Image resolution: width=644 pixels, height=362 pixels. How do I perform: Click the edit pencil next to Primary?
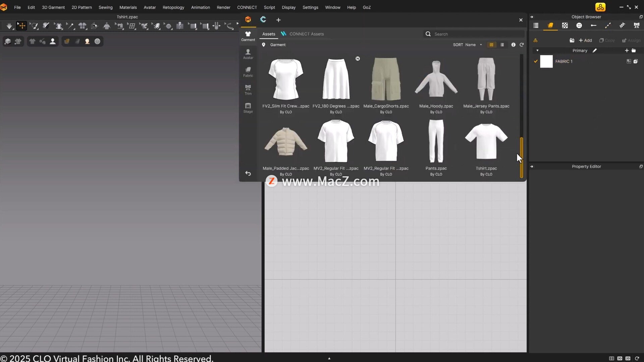point(595,51)
